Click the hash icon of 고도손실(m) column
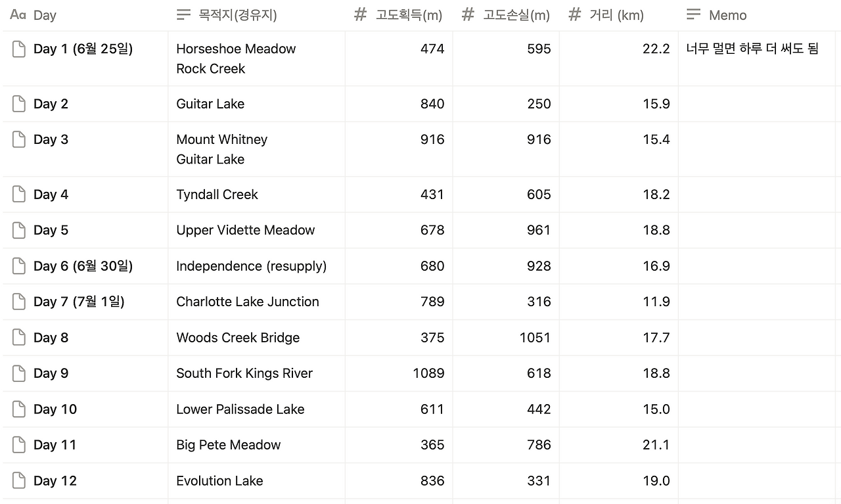This screenshot has height=504, width=841. [468, 14]
